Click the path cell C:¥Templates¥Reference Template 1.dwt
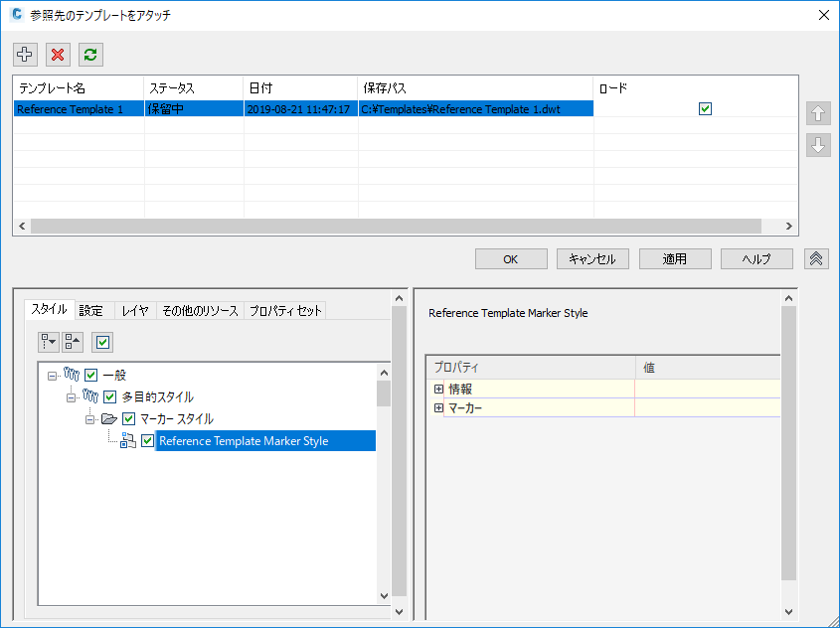This screenshot has height=628, width=840. [x=476, y=109]
